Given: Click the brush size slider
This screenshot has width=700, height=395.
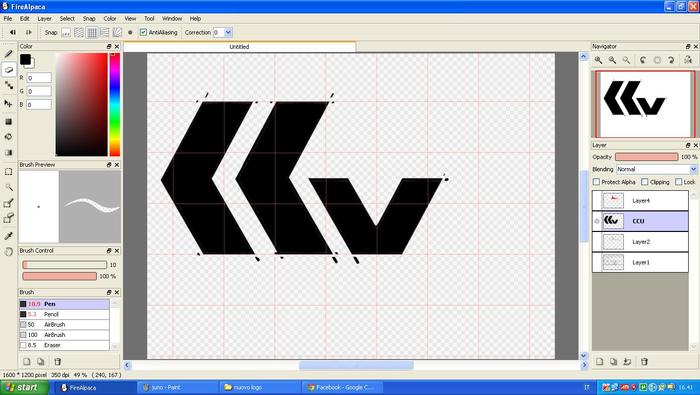Looking at the screenshot, I should [65, 265].
